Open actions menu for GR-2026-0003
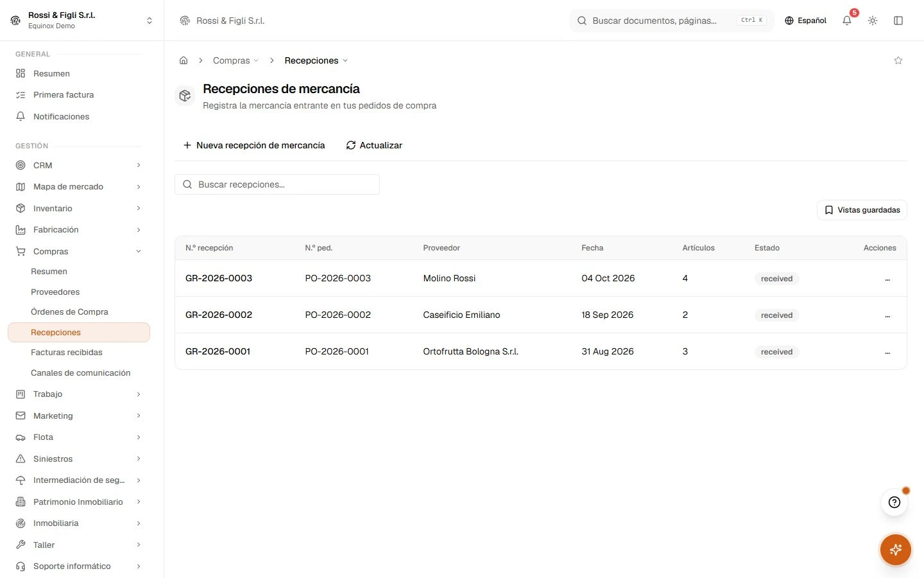Image resolution: width=924 pixels, height=578 pixels. click(887, 279)
